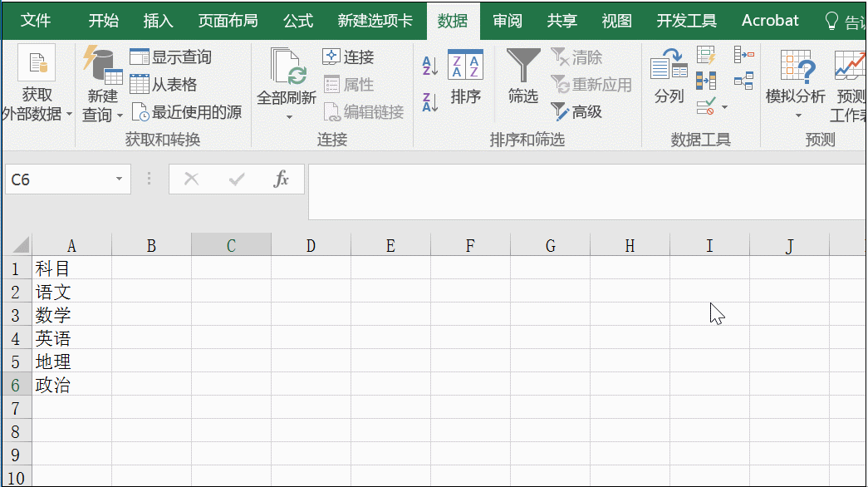Select cell containing 英语

(72, 338)
